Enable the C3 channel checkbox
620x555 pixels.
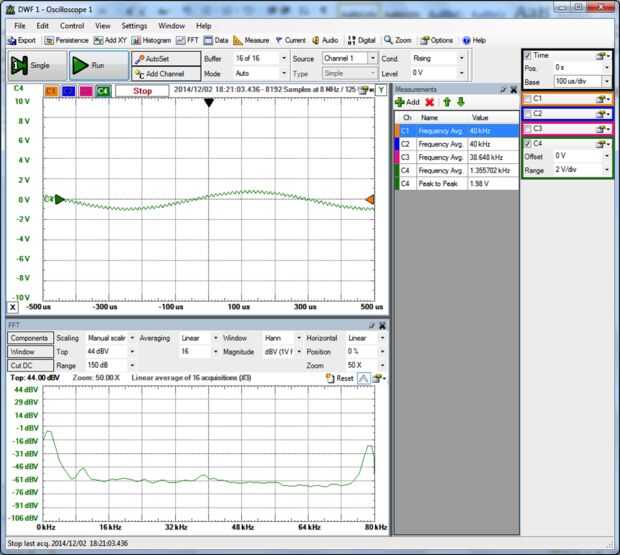pos(528,129)
